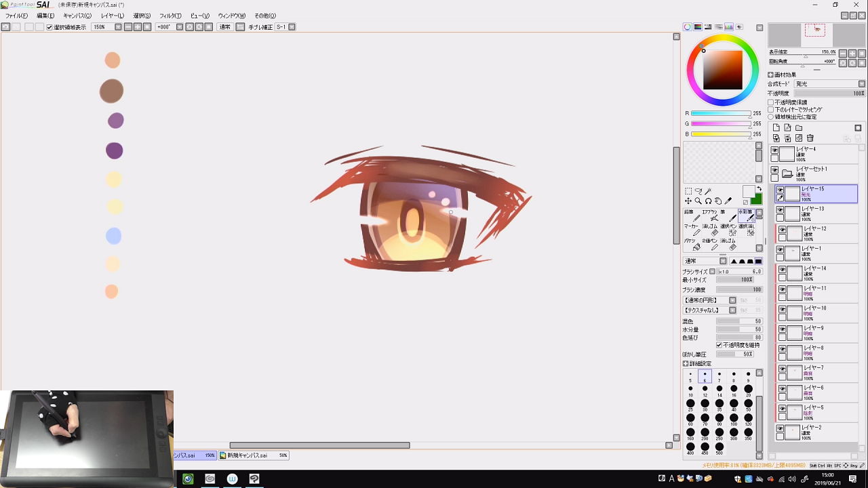Create a new layer in layer panel
Viewport: 868px width, 488px height.
776,127
